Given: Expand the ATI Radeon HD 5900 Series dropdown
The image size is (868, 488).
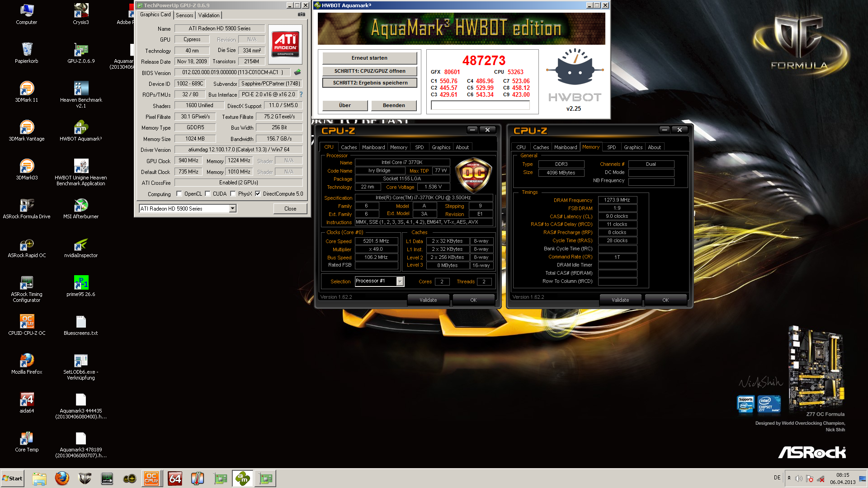Looking at the screenshot, I should tap(232, 209).
